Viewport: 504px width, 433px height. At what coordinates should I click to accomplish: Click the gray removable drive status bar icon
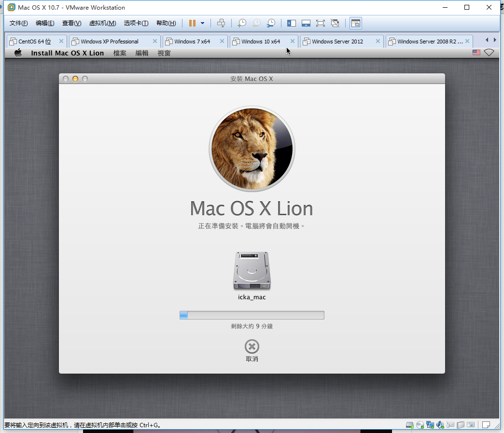pos(461,425)
